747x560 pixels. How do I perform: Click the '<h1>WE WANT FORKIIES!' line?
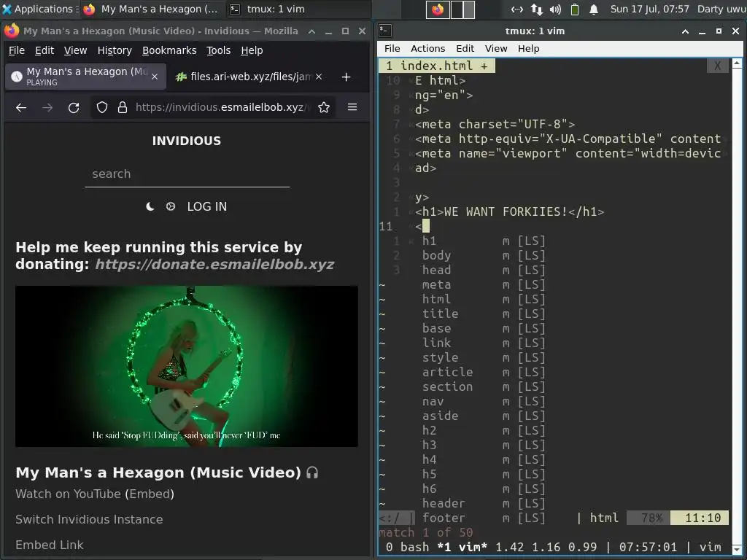coord(509,211)
